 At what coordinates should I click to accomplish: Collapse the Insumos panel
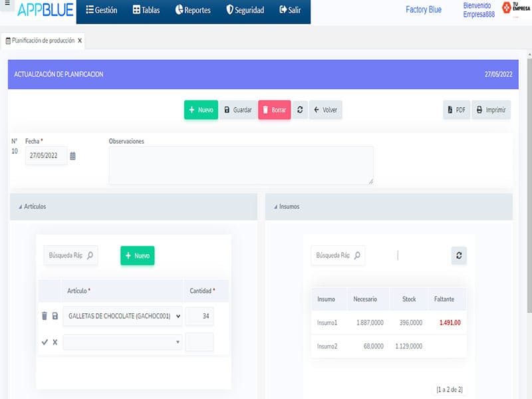click(x=275, y=207)
